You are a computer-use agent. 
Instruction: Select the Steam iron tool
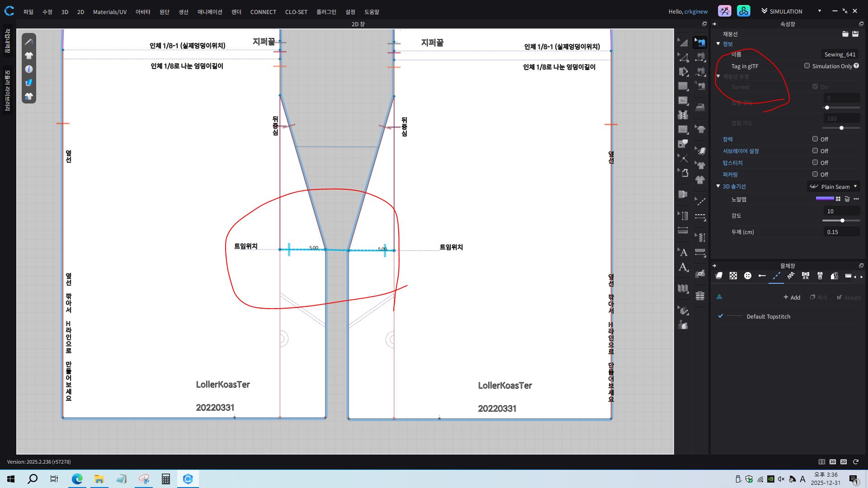point(700,108)
